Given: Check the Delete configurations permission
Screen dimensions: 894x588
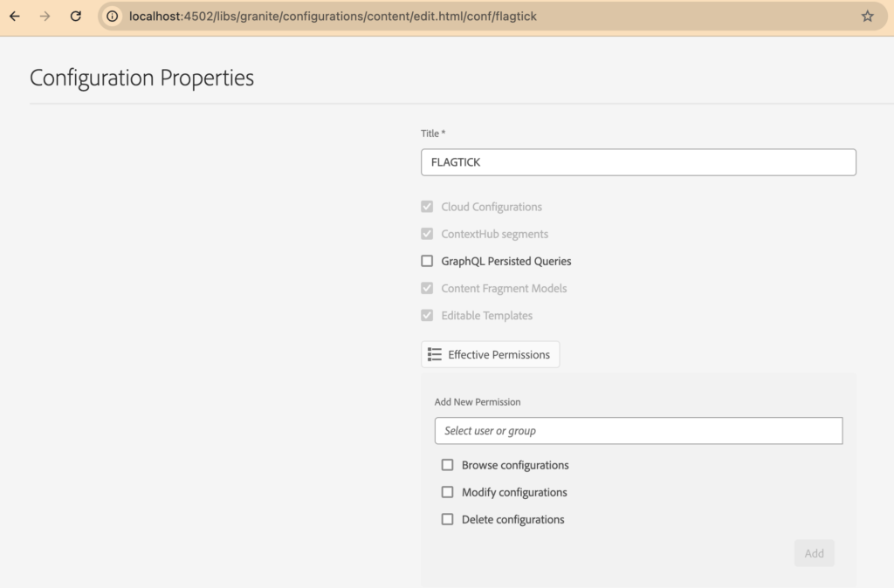Looking at the screenshot, I should click(x=448, y=519).
